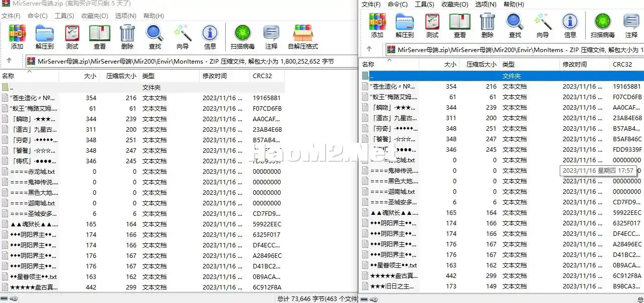
Task: Open 选项(N) menu in left window
Action: pos(125,16)
